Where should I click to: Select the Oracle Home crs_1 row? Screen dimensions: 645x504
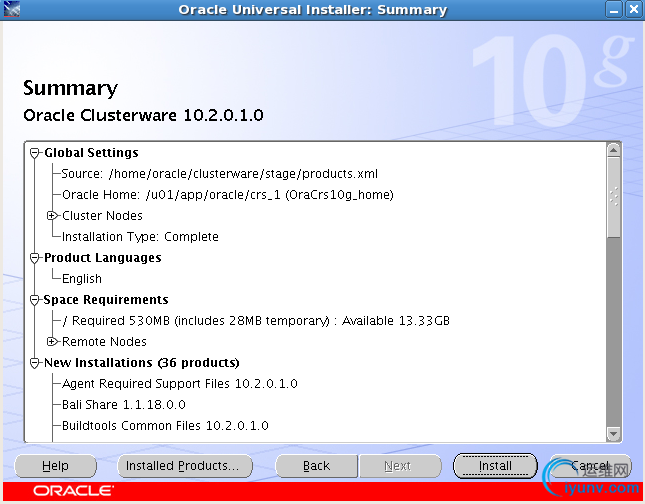point(227,195)
